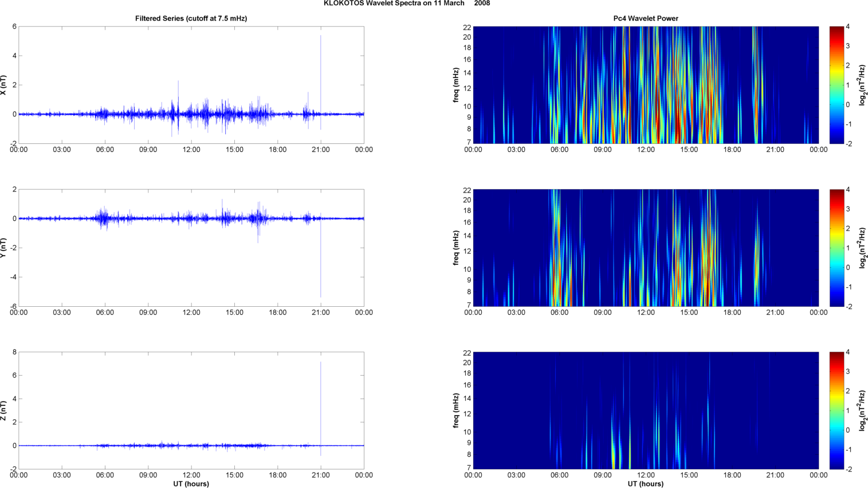The height and width of the screenshot is (488, 868).
Task: Click the log2(nT²/Hz) label of top colorbar
Action: tap(862, 85)
